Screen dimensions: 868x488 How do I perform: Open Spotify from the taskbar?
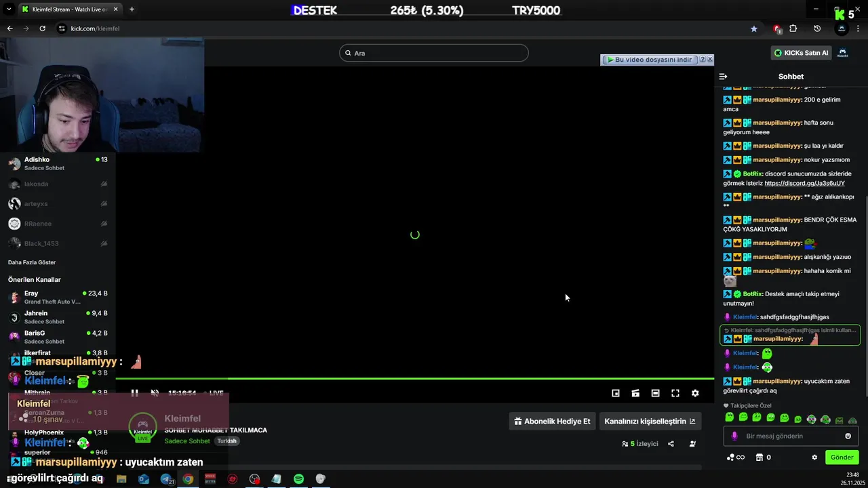click(298, 479)
